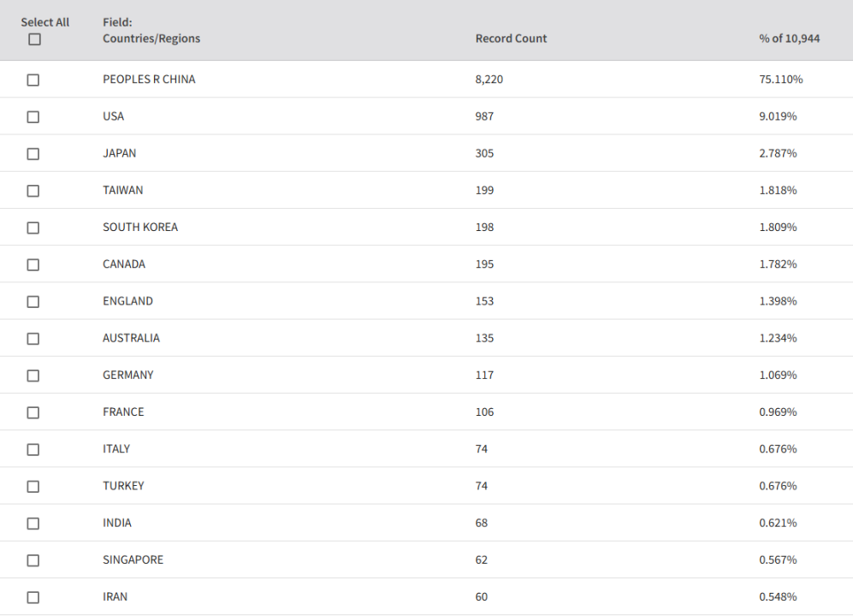Select the USA row checkbox
The height and width of the screenshot is (616, 853).
click(x=33, y=117)
